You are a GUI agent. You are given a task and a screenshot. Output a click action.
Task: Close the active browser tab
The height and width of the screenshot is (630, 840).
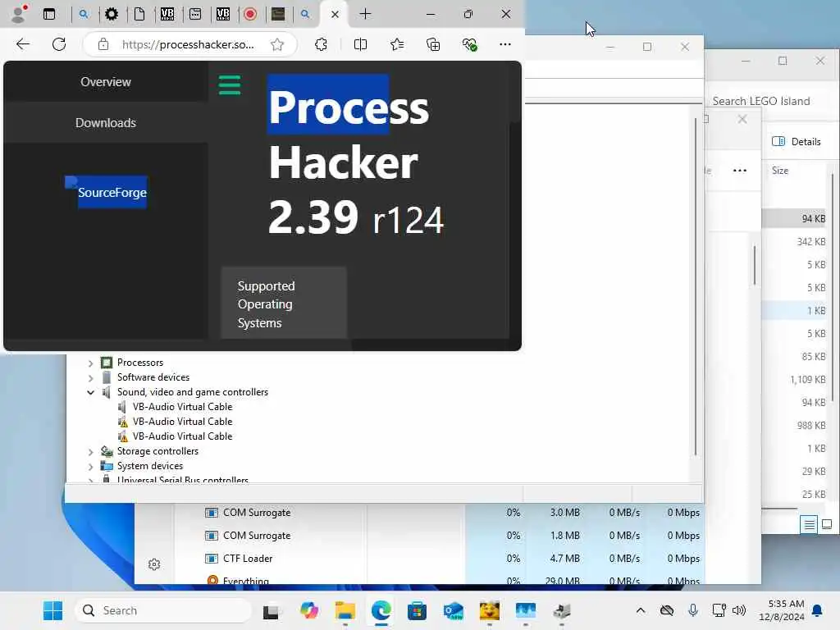(x=335, y=15)
